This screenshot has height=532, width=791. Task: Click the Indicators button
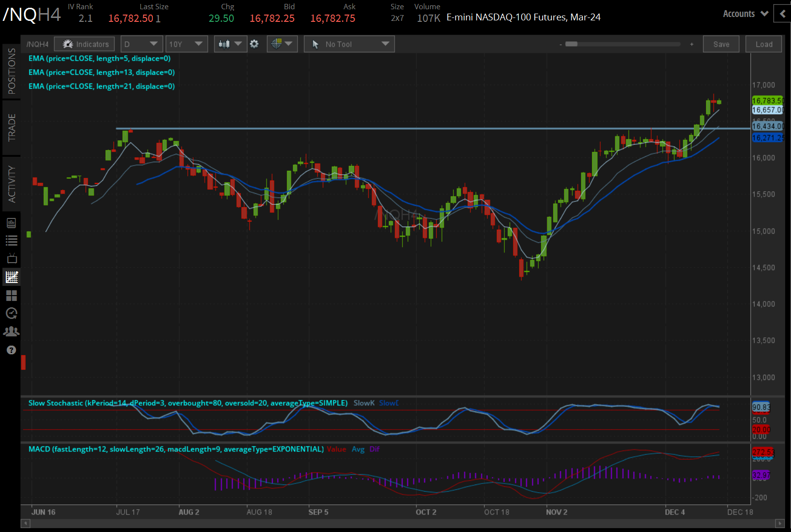click(85, 44)
